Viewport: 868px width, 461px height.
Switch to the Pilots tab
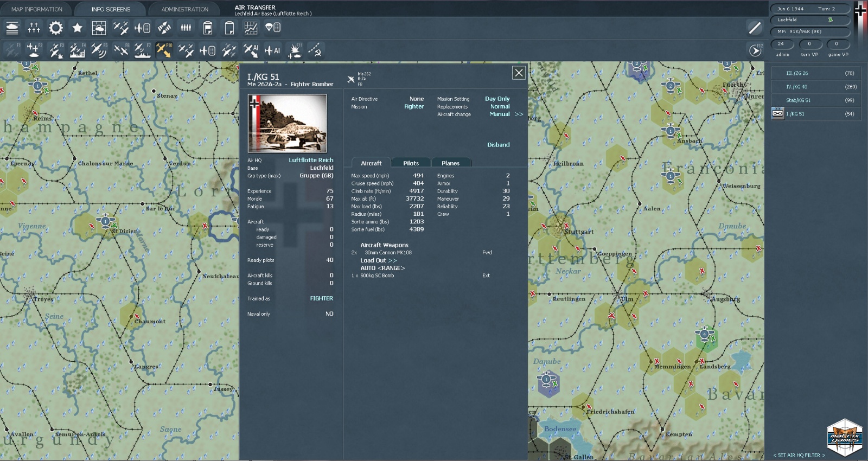click(x=411, y=163)
